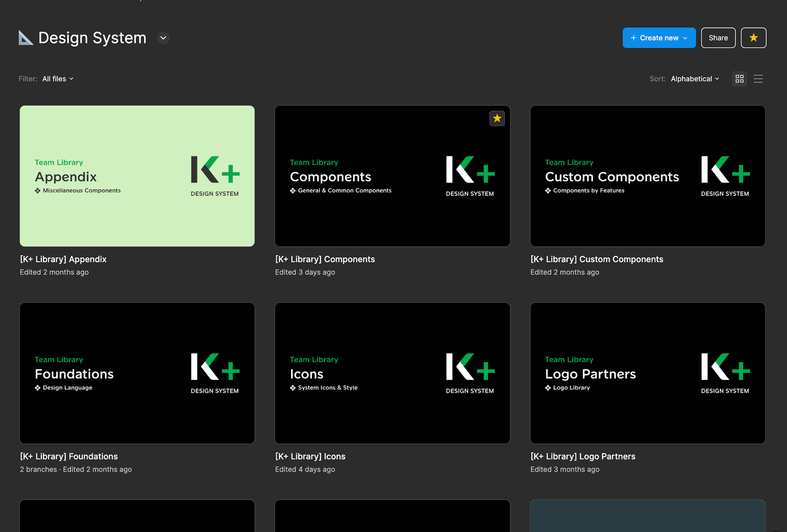Click the K+ logo on Logo Partners thumbnail
Image resolution: width=787 pixels, height=532 pixels.
pos(726,366)
